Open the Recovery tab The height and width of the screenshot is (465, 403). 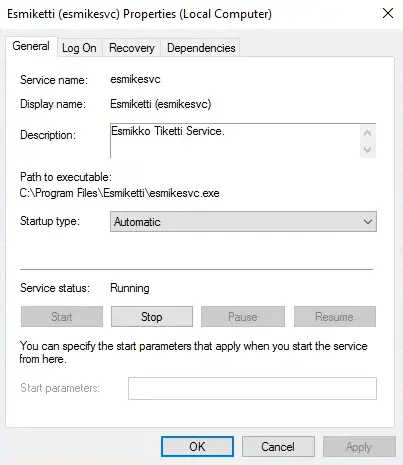[132, 48]
